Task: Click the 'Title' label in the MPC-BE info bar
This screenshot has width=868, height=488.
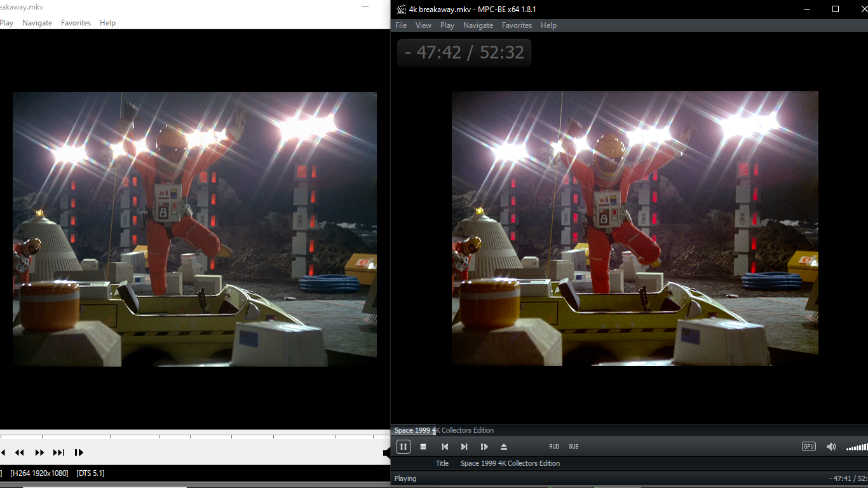Action: (x=442, y=463)
